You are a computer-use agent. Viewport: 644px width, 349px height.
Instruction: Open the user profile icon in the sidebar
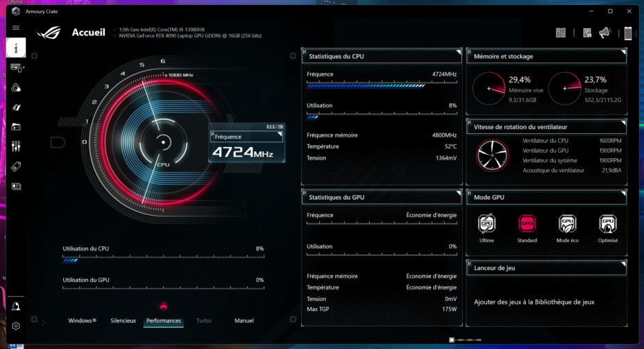click(16, 306)
